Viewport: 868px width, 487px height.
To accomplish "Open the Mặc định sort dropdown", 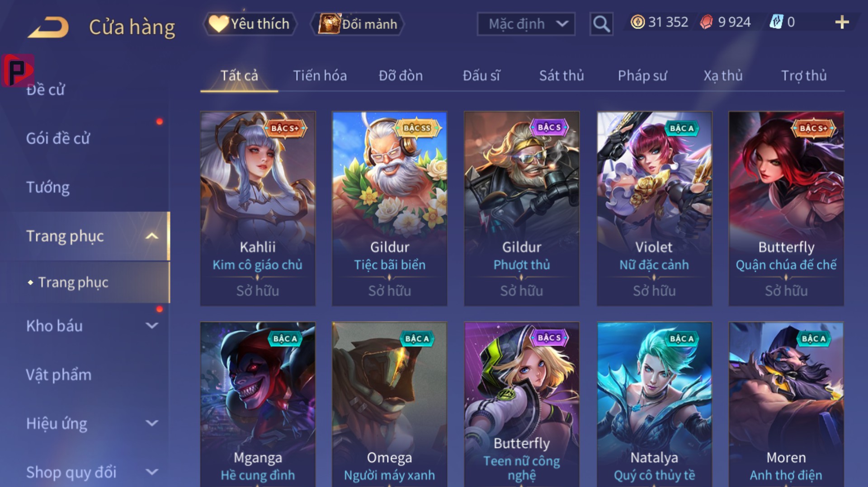I will [x=526, y=24].
